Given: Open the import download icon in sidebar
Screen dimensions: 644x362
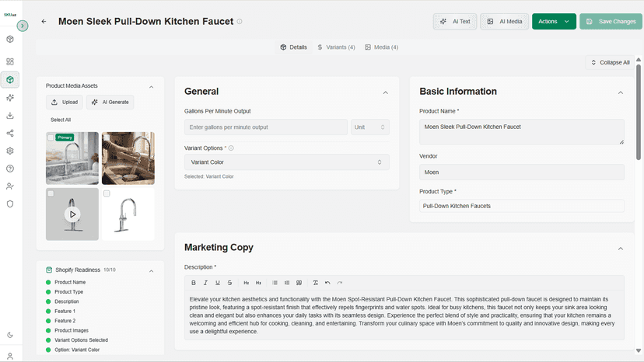Looking at the screenshot, I should coord(10,115).
